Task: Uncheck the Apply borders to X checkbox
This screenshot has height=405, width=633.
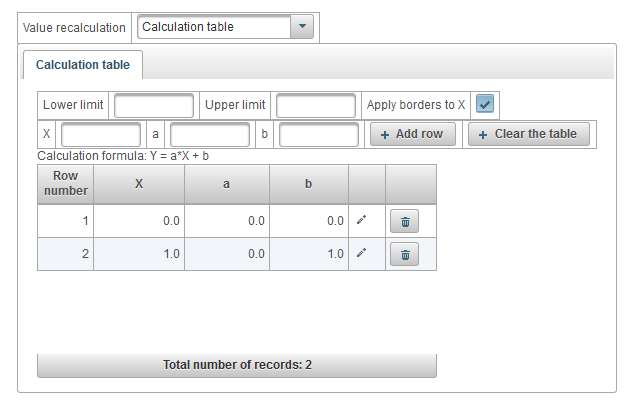Action: tap(485, 105)
